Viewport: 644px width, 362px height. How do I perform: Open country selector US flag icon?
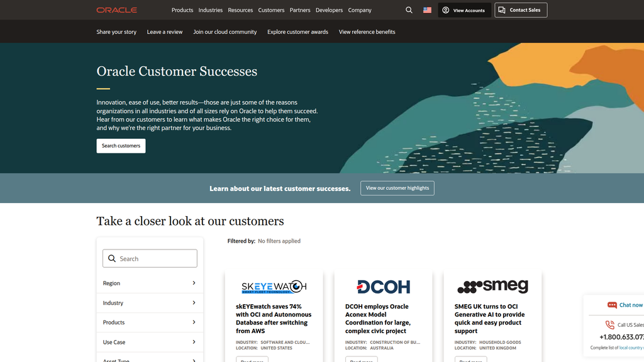[x=427, y=10]
